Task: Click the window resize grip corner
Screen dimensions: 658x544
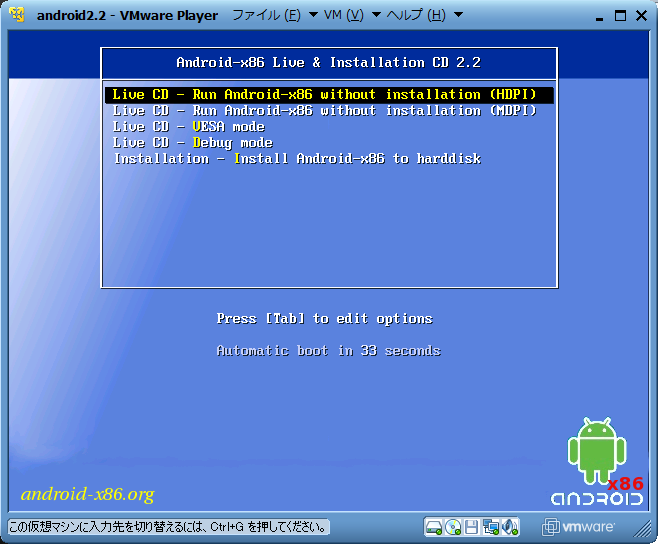Action: click(643, 528)
